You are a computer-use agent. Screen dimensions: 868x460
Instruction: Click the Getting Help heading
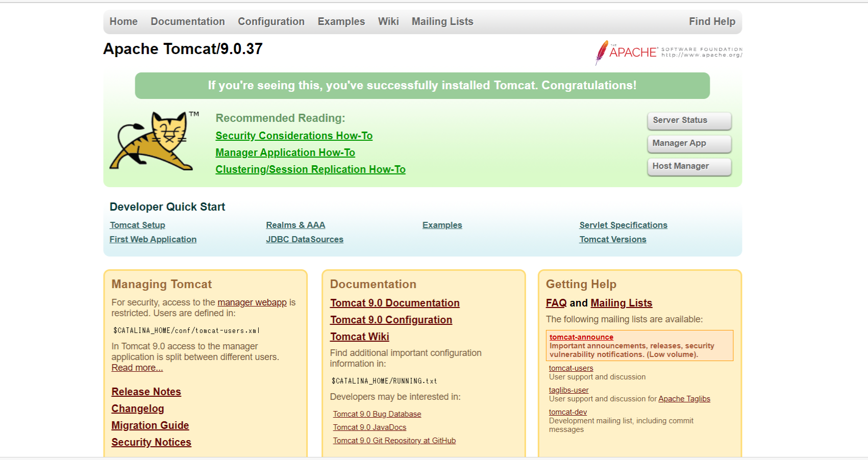coord(581,284)
